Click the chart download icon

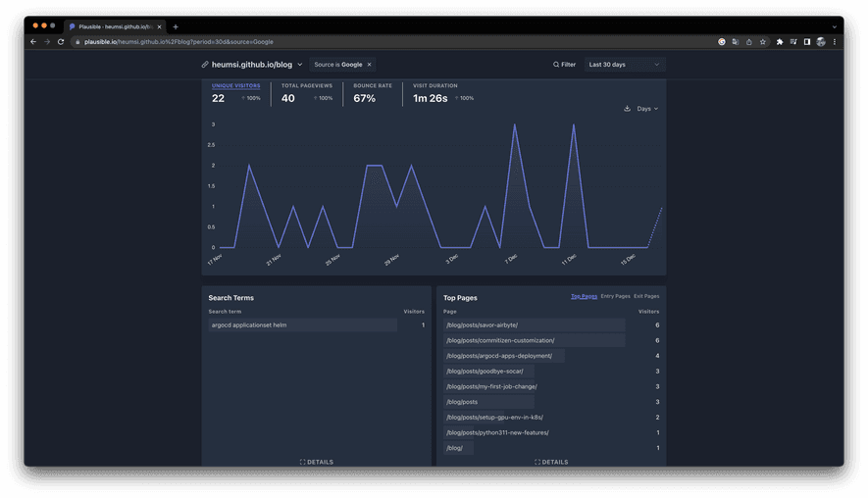click(627, 109)
